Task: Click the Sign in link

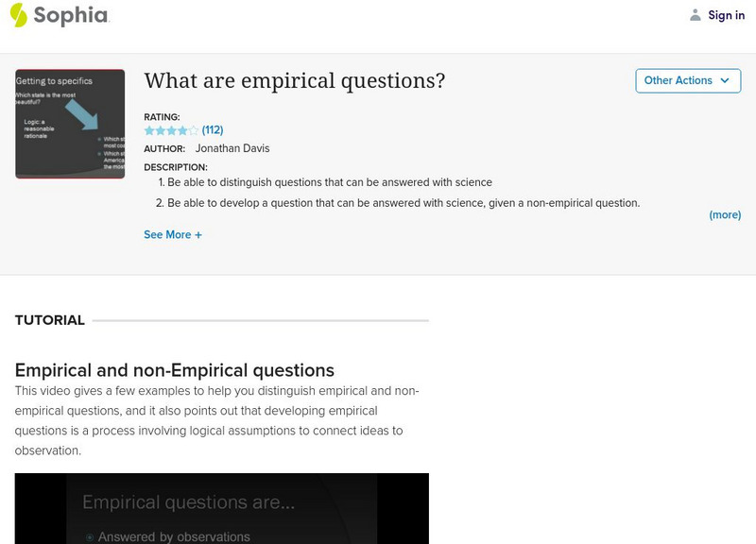Action: [726, 14]
